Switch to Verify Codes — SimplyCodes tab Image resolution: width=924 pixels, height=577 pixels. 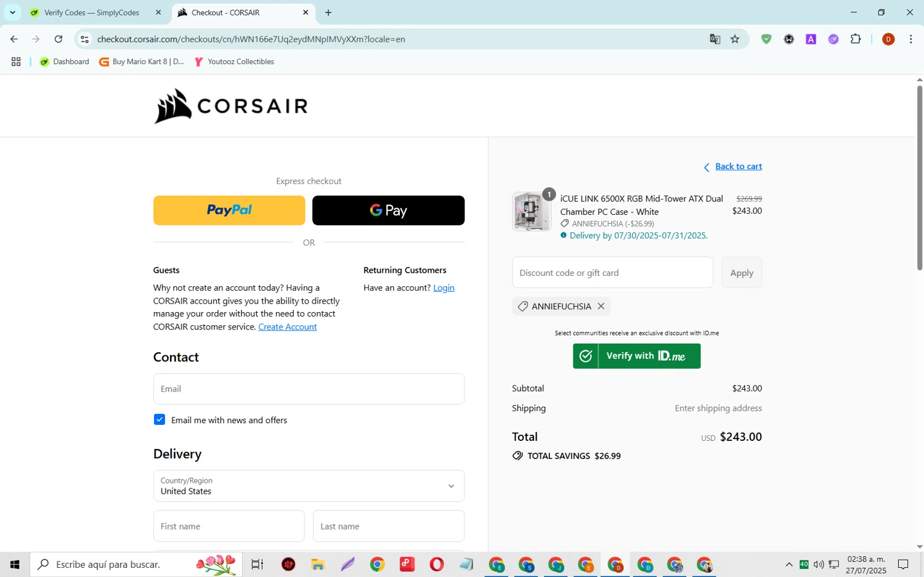point(91,12)
